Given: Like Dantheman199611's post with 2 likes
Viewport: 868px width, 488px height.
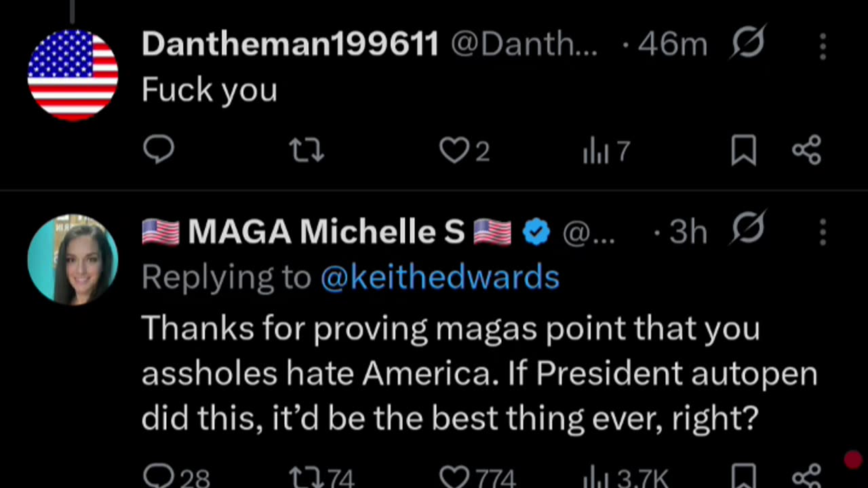Looking at the screenshot, I should [x=454, y=150].
